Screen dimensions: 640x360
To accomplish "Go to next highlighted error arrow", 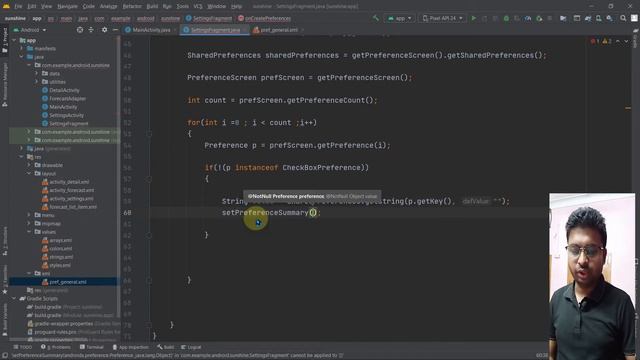I will (x=626, y=41).
